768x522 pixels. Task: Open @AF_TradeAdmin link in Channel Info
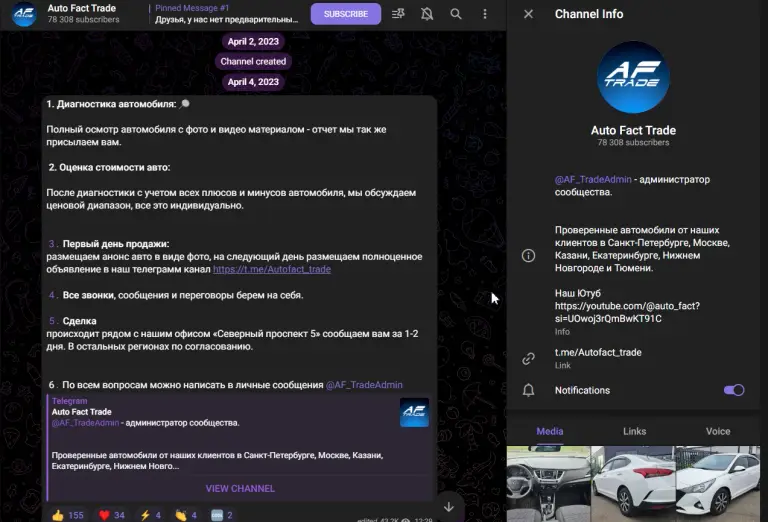(593, 180)
